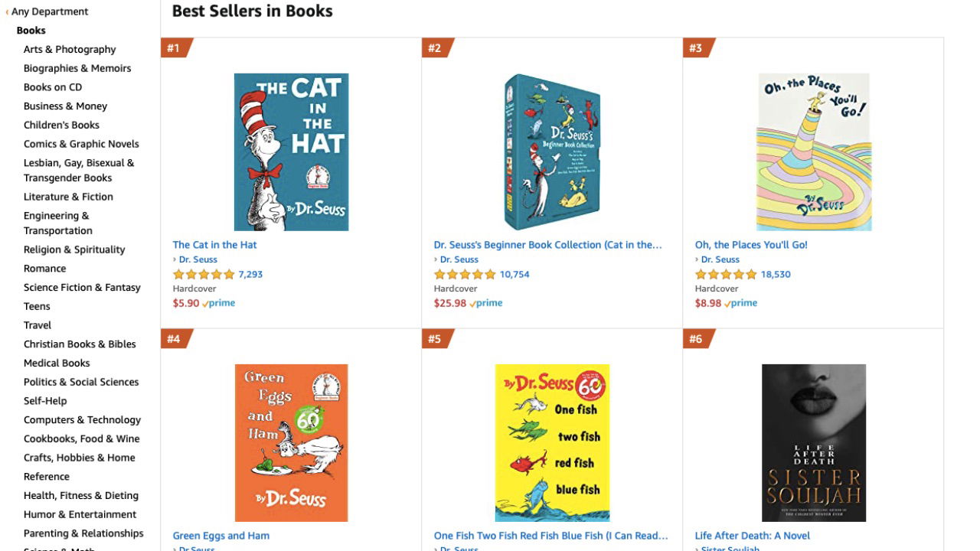
Task: Select Science Fiction & Fantasy category
Action: pyautogui.click(x=82, y=287)
